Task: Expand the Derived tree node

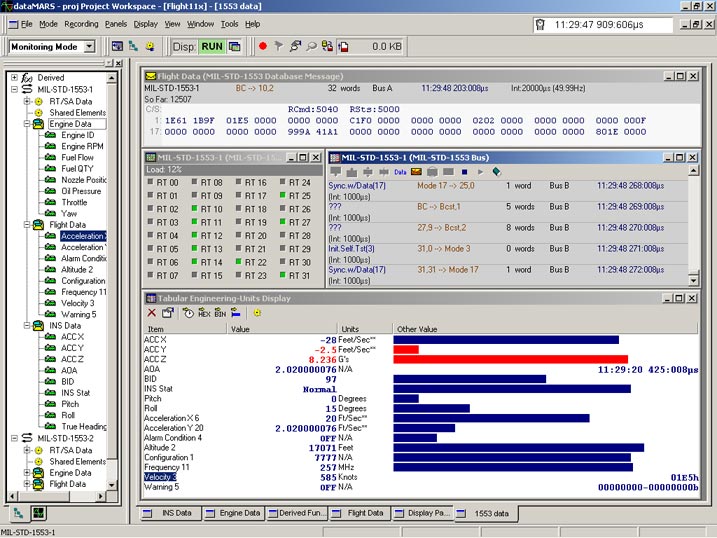Action: click(x=14, y=77)
